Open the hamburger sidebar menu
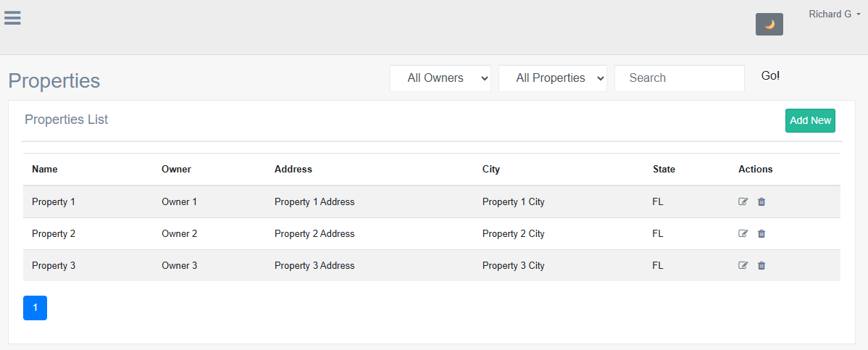This screenshot has width=868, height=350. coord(12,18)
